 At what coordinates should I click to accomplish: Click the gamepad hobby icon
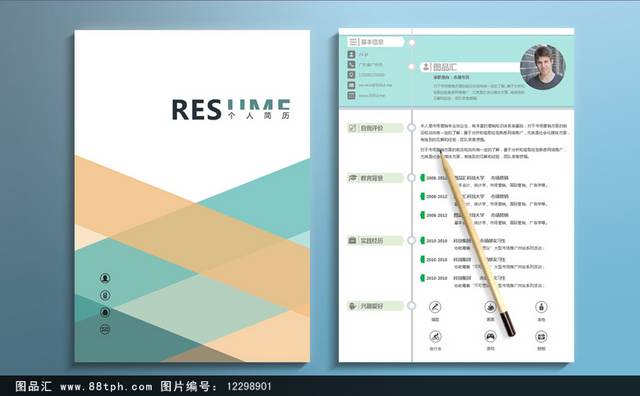coord(490,337)
